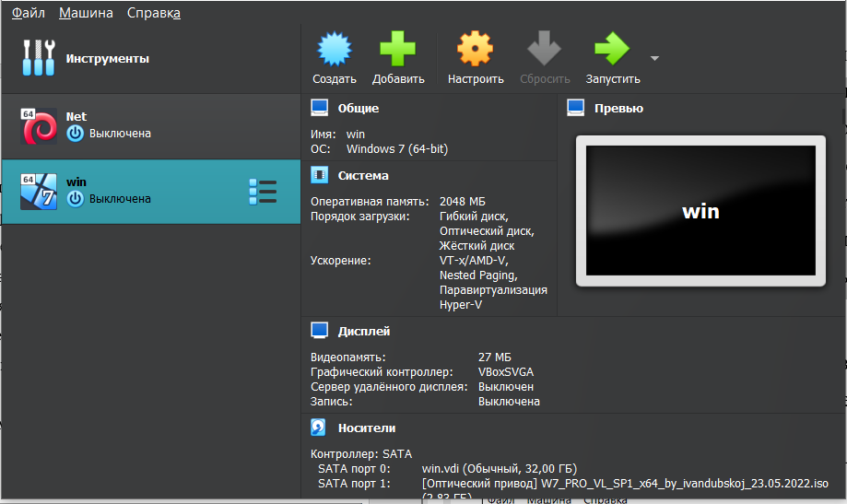This screenshot has width=847, height=504.
Task: Open the Система section header link
Action: (363, 176)
